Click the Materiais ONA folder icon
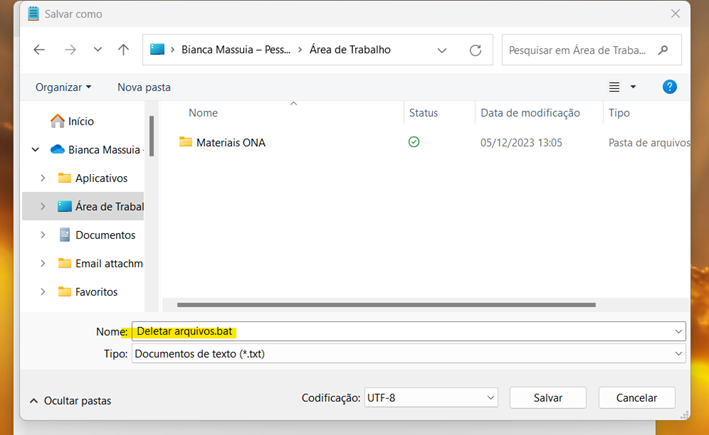 pyautogui.click(x=185, y=142)
